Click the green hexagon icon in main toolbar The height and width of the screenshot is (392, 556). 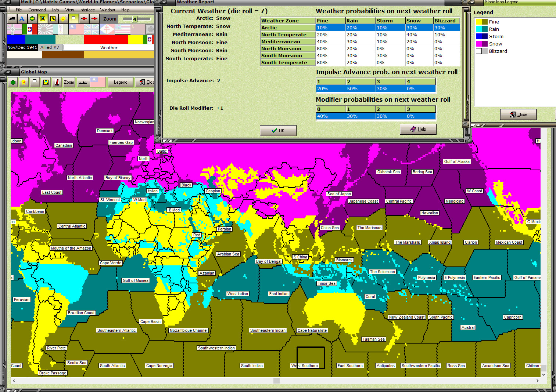click(32, 19)
